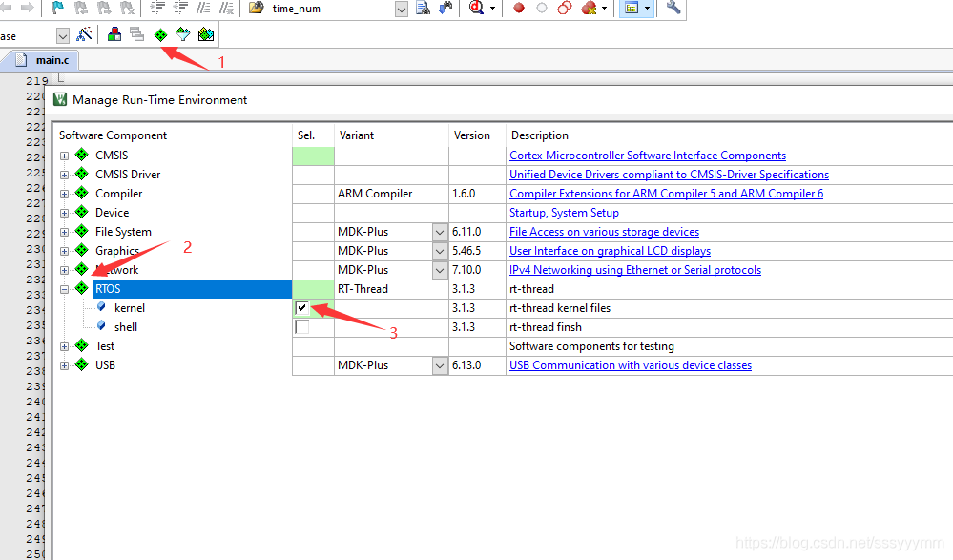953x560 pixels.
Task: Click the Find in Files folder icon
Action: coord(257,8)
